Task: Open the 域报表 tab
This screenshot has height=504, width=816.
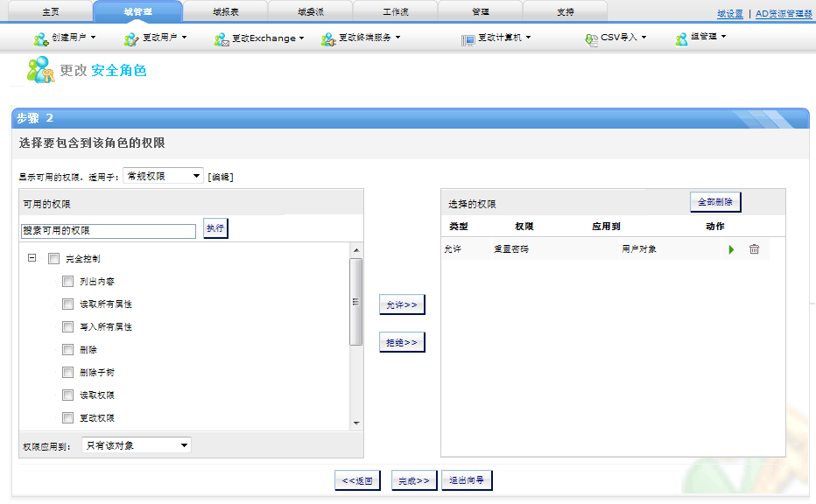Action: coord(225,11)
